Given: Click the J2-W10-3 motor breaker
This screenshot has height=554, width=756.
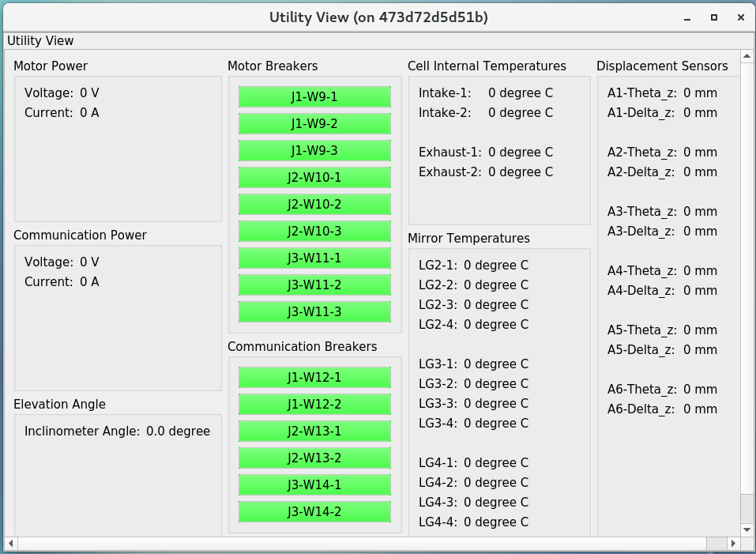Looking at the screenshot, I should [314, 231].
